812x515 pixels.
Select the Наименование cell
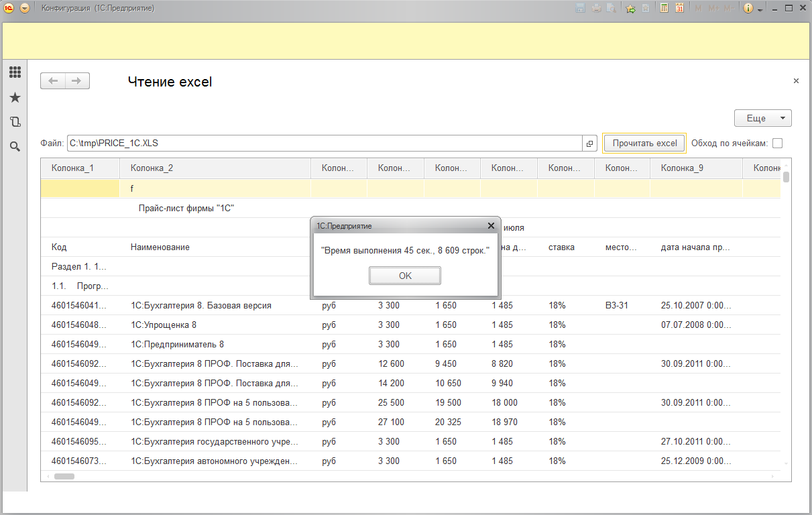(x=215, y=247)
